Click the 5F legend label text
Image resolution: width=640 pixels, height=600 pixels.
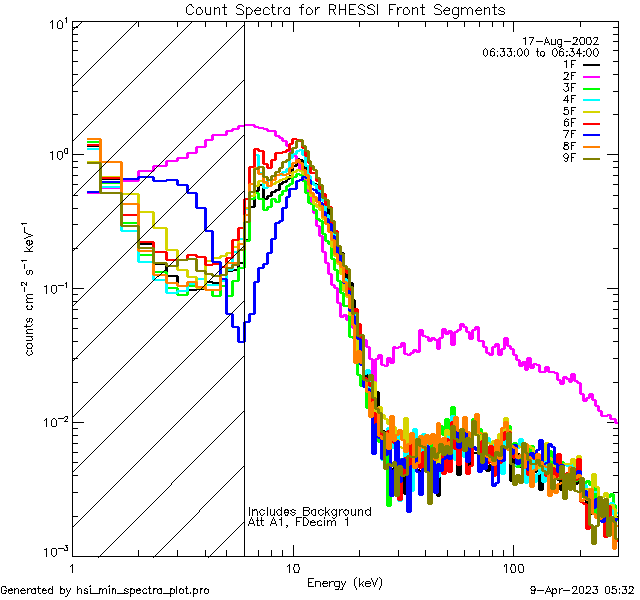[x=569, y=111]
